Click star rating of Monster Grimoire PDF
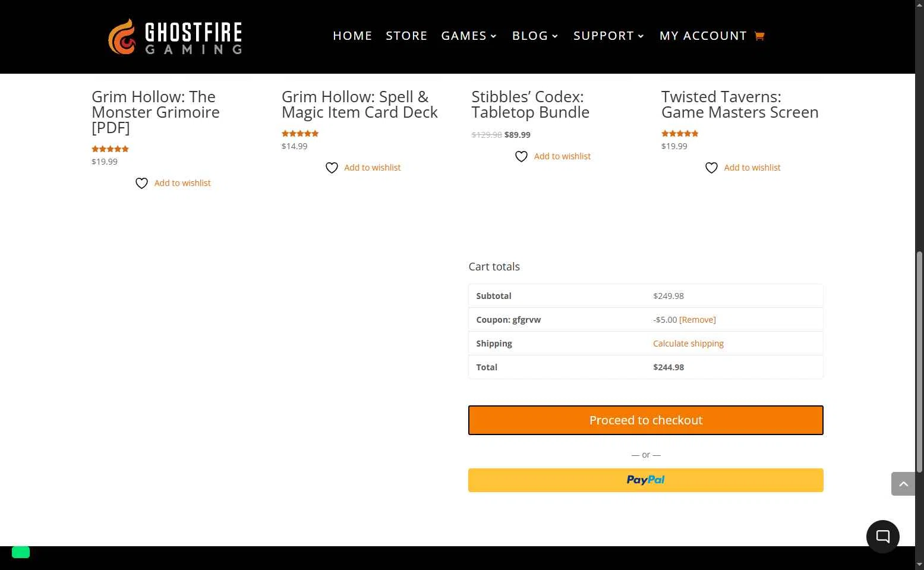924x570 pixels. (x=110, y=149)
